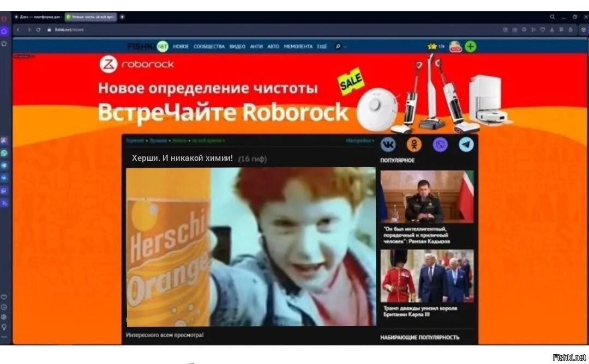Open the sidebar heart bookmarks icon
Image resolution: width=589 pixels, height=364 pixels.
pyautogui.click(x=4, y=297)
